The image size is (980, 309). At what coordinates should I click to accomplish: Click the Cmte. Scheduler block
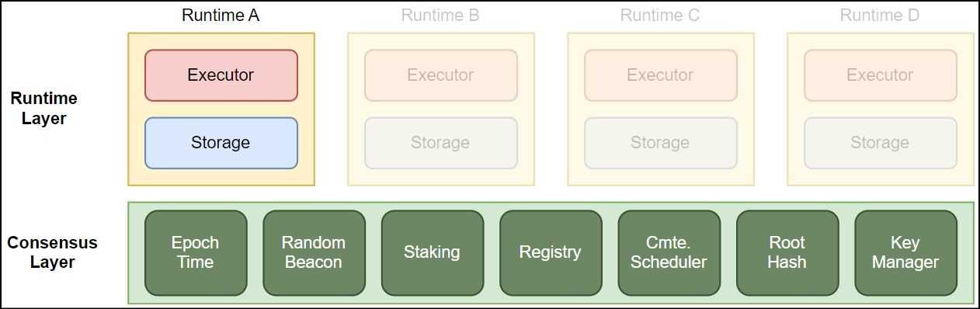pyautogui.click(x=669, y=252)
